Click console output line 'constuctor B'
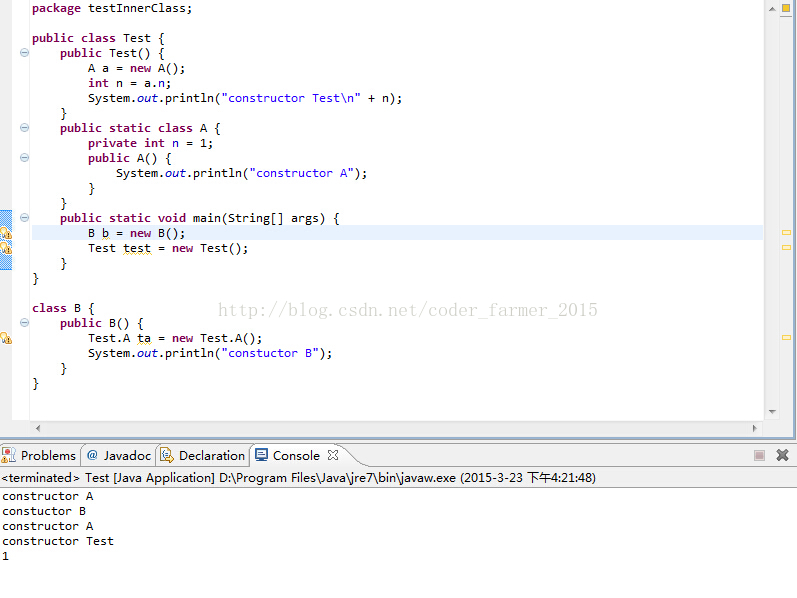 pos(44,511)
